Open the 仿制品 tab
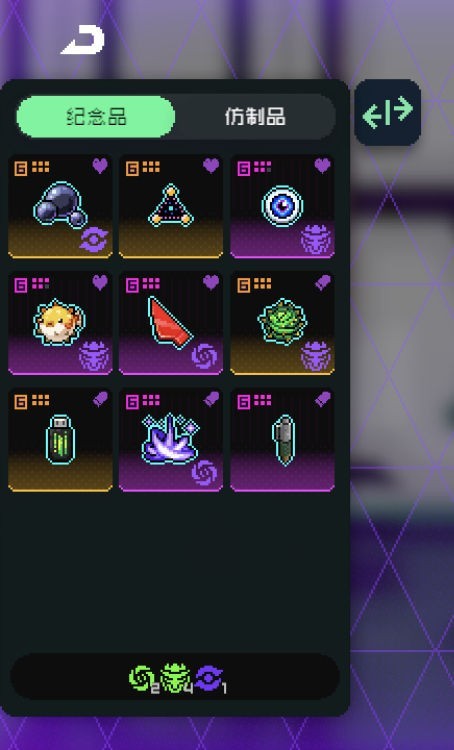The height and width of the screenshot is (750, 454). point(255,117)
